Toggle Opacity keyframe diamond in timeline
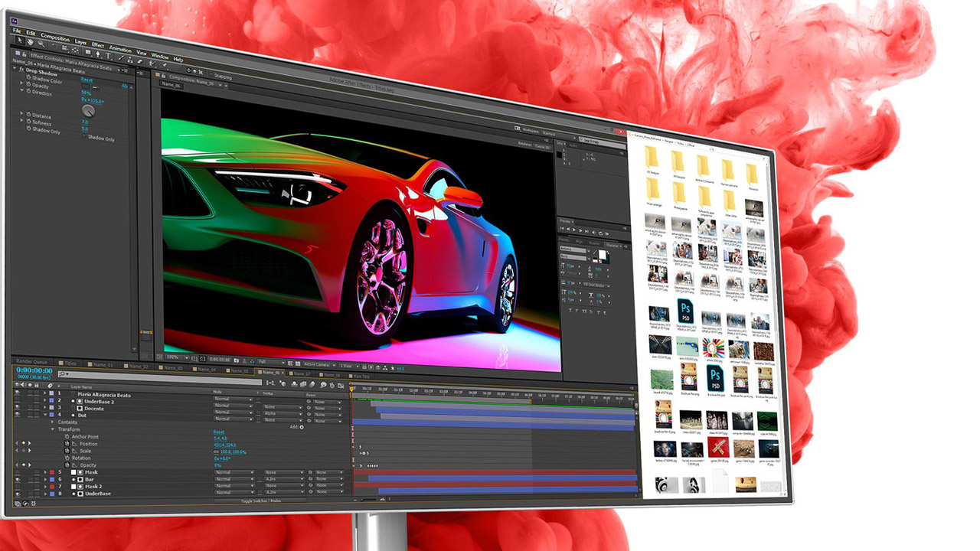 pos(23,465)
